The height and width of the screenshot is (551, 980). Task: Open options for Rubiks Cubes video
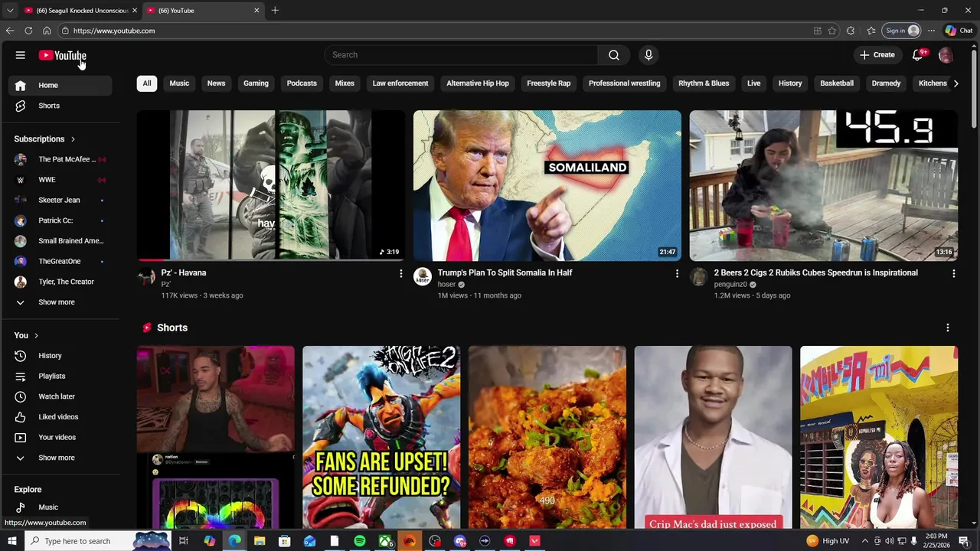(x=953, y=273)
